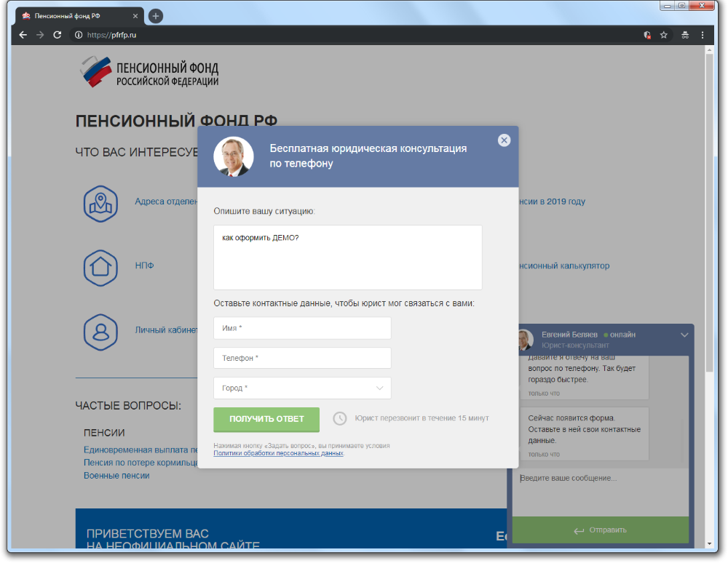Open the Военные пенсии link
Image resolution: width=728 pixels, height=563 pixels.
[x=116, y=476]
